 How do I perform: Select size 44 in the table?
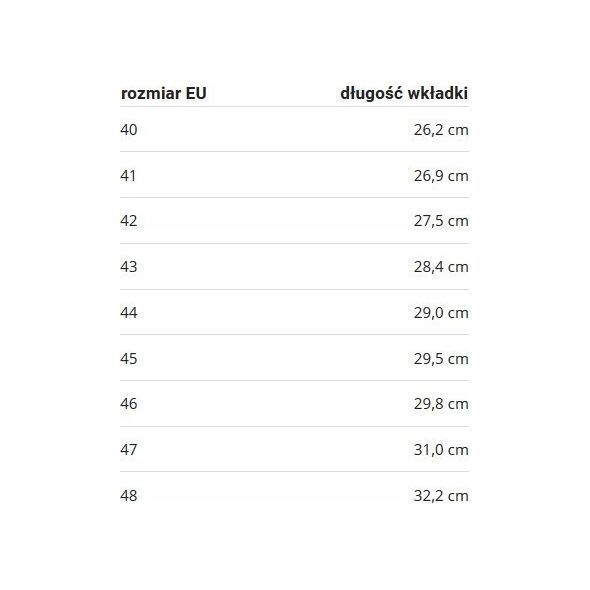[x=129, y=313]
